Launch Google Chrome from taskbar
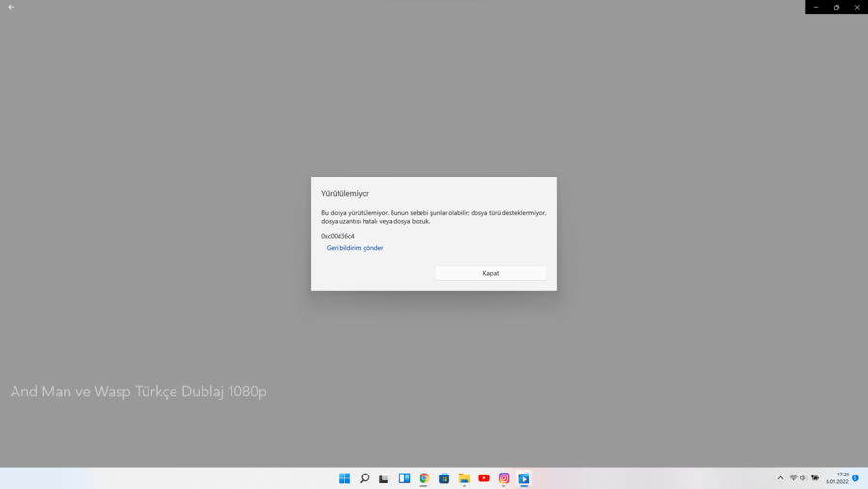Viewport: 868px width, 489px height. pos(424,478)
